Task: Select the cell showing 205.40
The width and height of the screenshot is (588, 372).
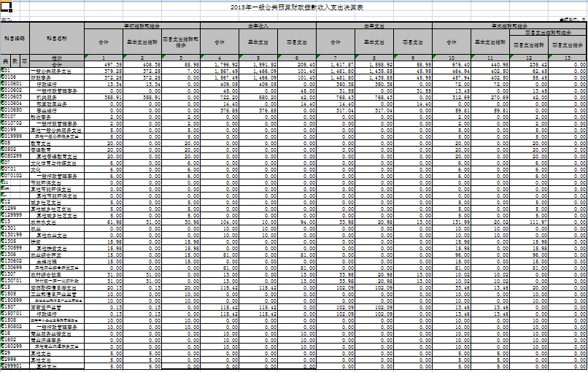Action: click(x=297, y=64)
